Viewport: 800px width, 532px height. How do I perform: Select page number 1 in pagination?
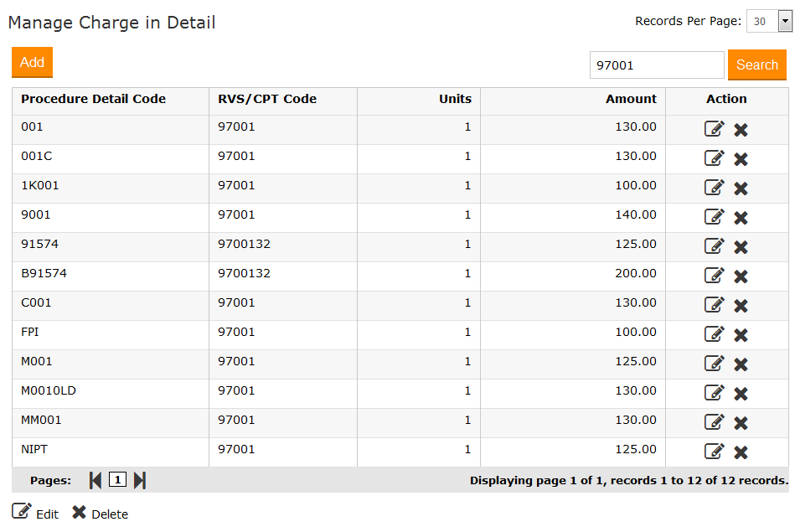click(117, 480)
